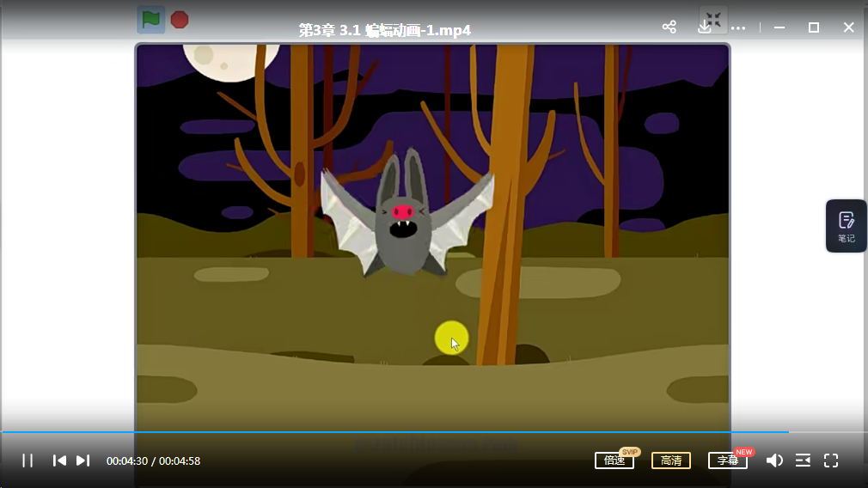
Task: Open 倍速 playback speed options
Action: (614, 461)
